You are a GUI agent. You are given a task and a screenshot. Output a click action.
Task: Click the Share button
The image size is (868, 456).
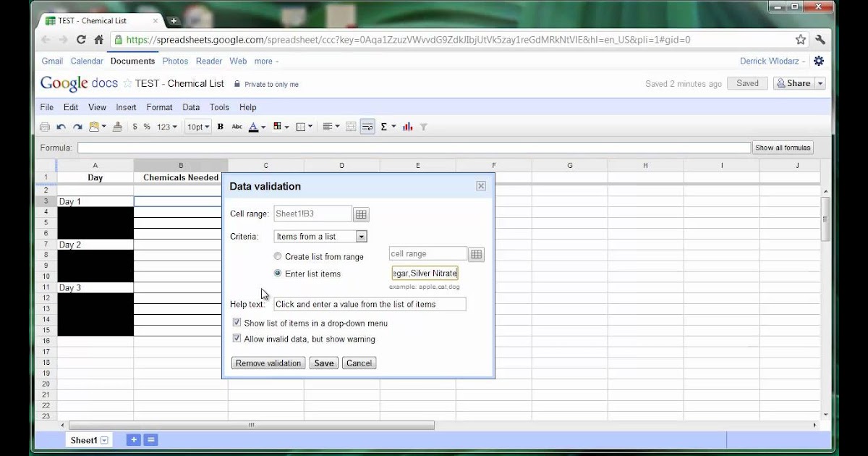[793, 83]
